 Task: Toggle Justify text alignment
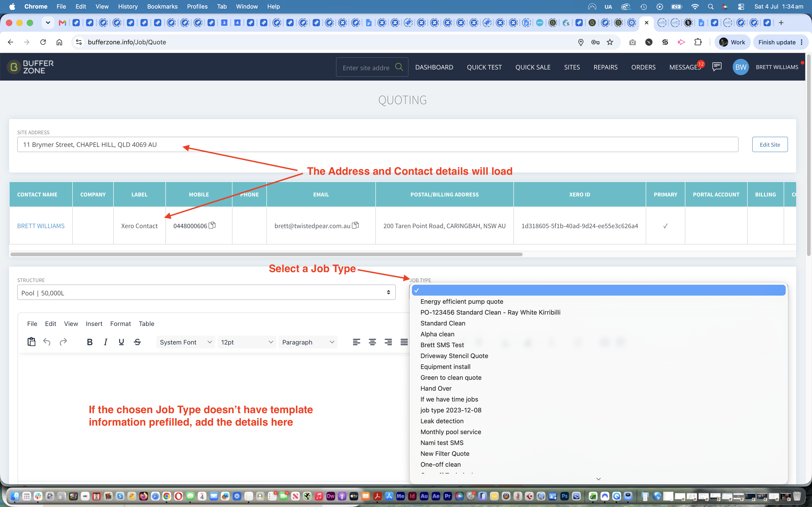(404, 342)
